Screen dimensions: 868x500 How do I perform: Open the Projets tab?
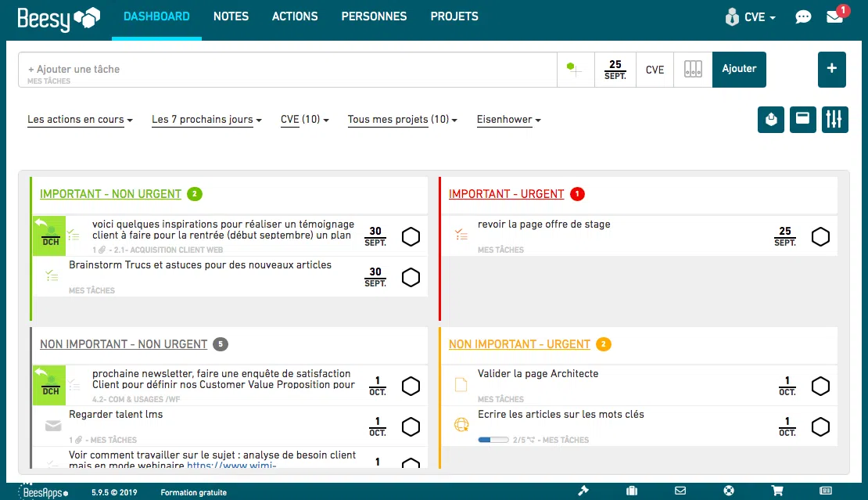coord(454,16)
